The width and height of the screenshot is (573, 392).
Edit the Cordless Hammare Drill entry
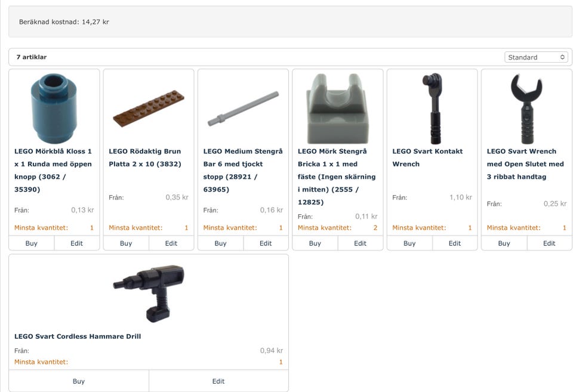(x=218, y=381)
